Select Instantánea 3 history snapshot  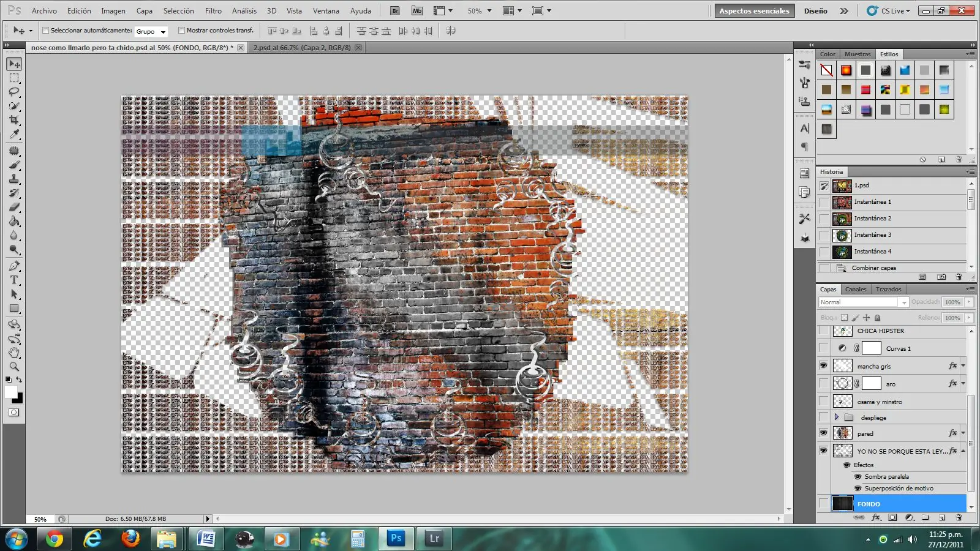pyautogui.click(x=872, y=235)
